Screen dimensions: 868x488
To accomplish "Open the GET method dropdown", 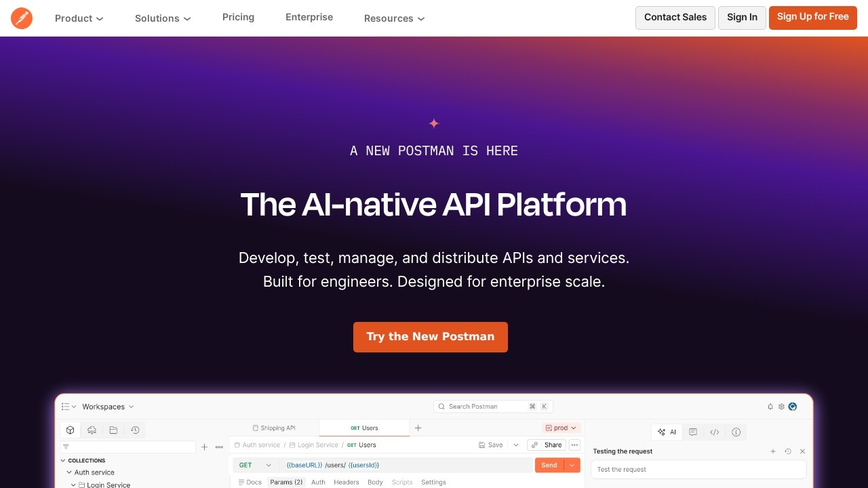I will point(255,465).
